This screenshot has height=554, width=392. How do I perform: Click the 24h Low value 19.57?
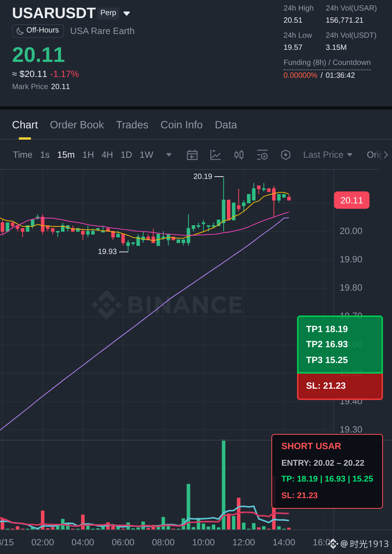point(293,48)
